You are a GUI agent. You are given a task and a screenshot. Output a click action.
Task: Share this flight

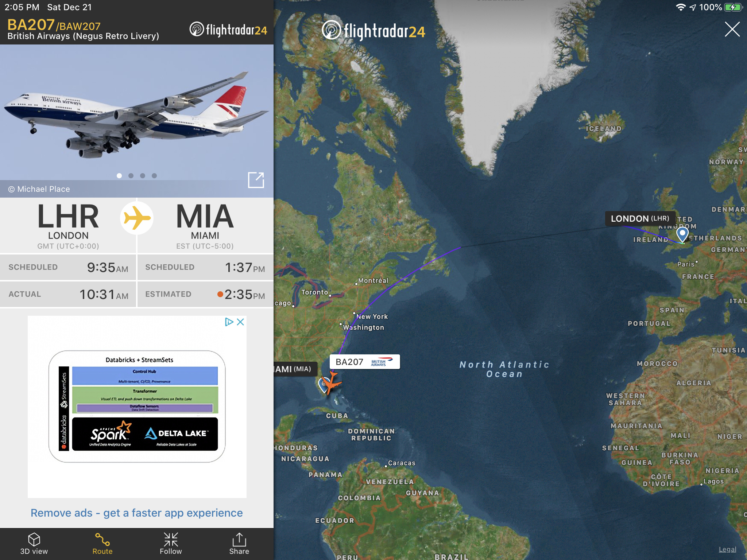pyautogui.click(x=239, y=544)
